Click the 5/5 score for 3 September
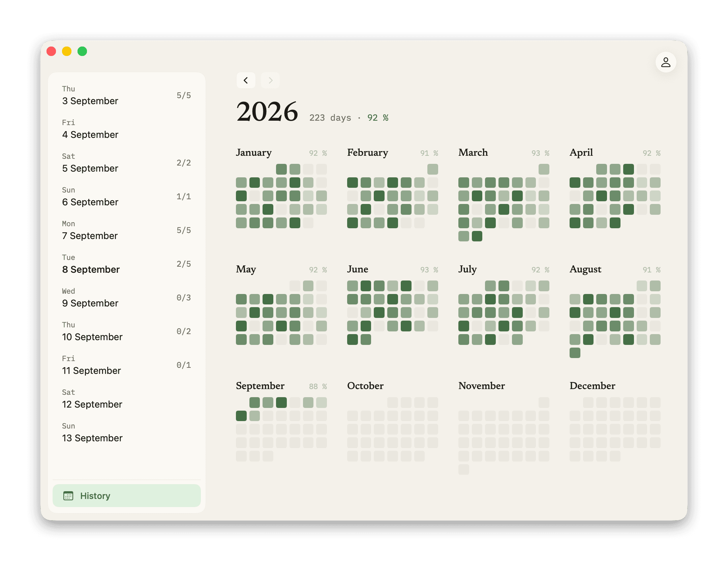 [184, 95]
